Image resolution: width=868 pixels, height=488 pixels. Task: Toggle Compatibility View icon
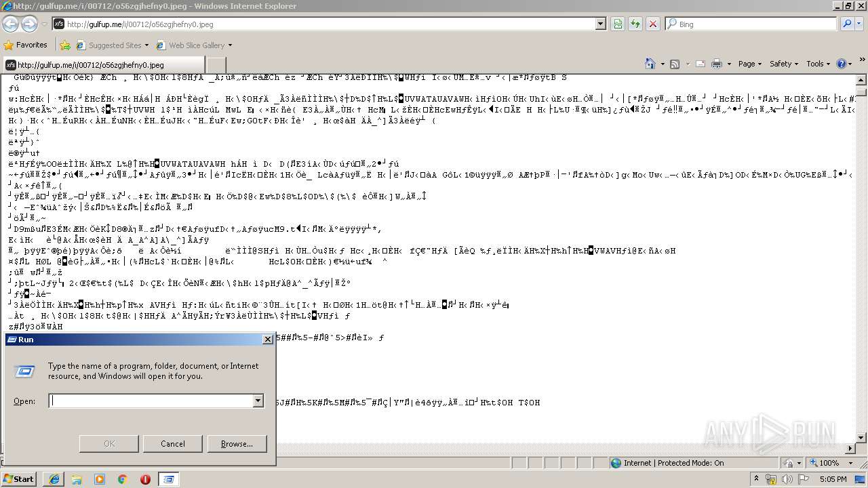(618, 24)
